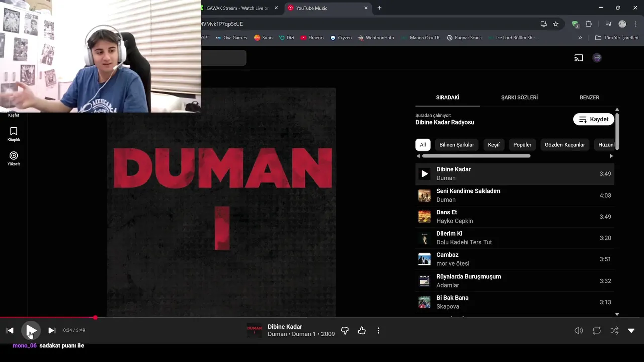Open Chrome profile avatar
Viewport: 644px width, 362px height.
click(x=622, y=24)
